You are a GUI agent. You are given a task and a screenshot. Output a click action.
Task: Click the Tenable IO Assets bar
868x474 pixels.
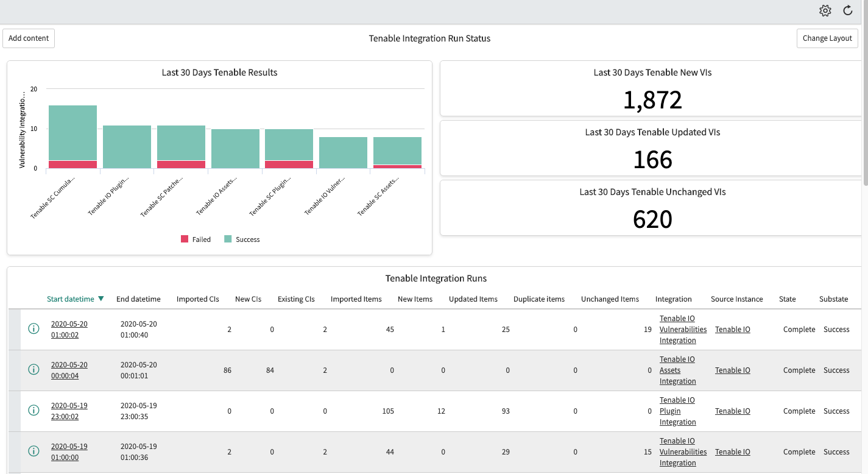[x=235, y=149]
